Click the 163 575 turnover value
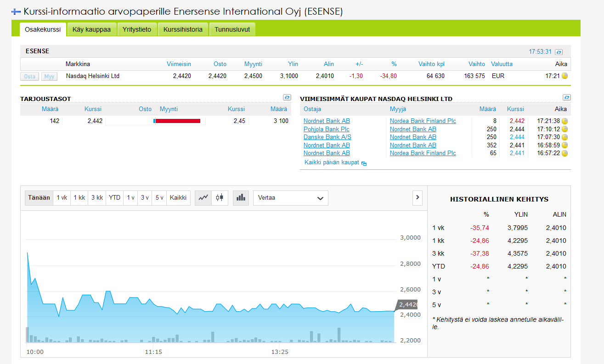 click(x=474, y=76)
